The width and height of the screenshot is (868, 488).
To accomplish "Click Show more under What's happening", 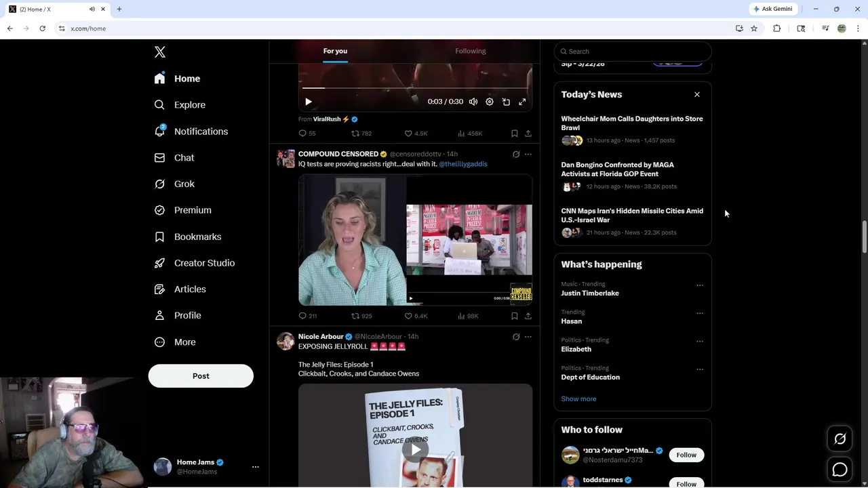I will tap(578, 399).
